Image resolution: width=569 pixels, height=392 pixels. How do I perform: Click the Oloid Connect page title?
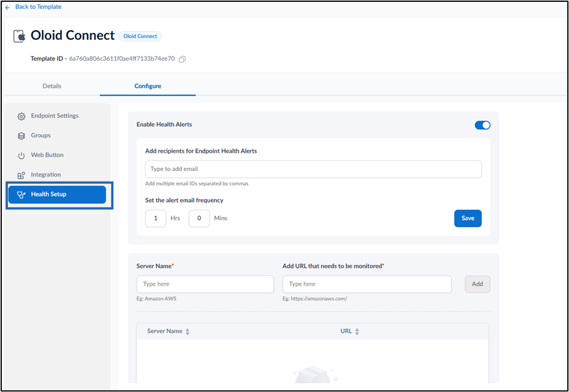pos(73,35)
